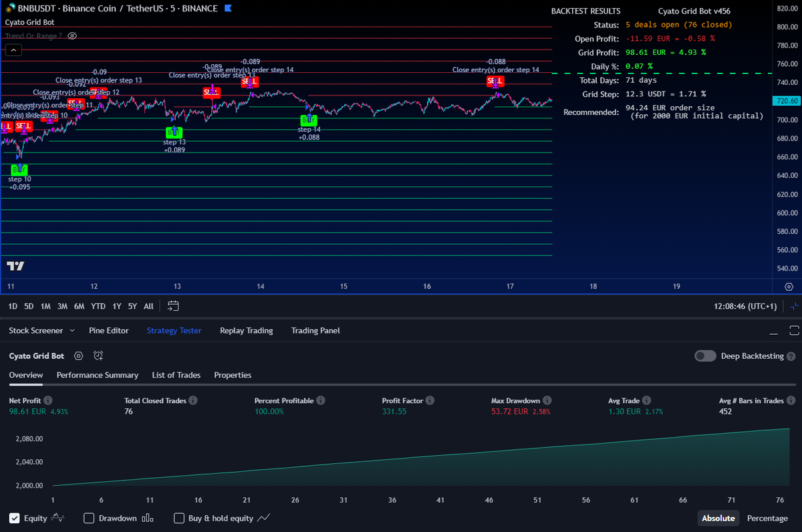Click the TradingView logo on chart
This screenshot has height=532, width=802.
click(15, 266)
